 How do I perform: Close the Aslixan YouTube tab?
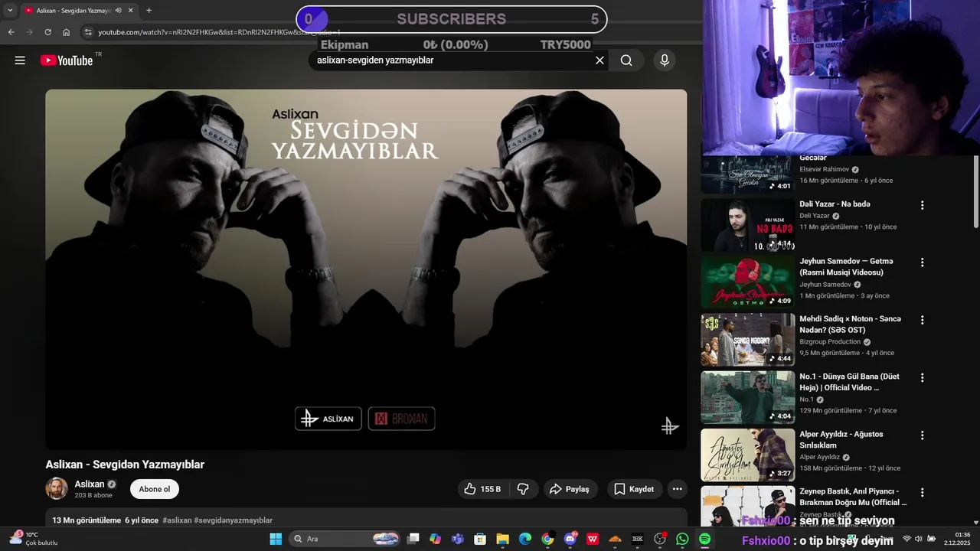click(x=131, y=11)
